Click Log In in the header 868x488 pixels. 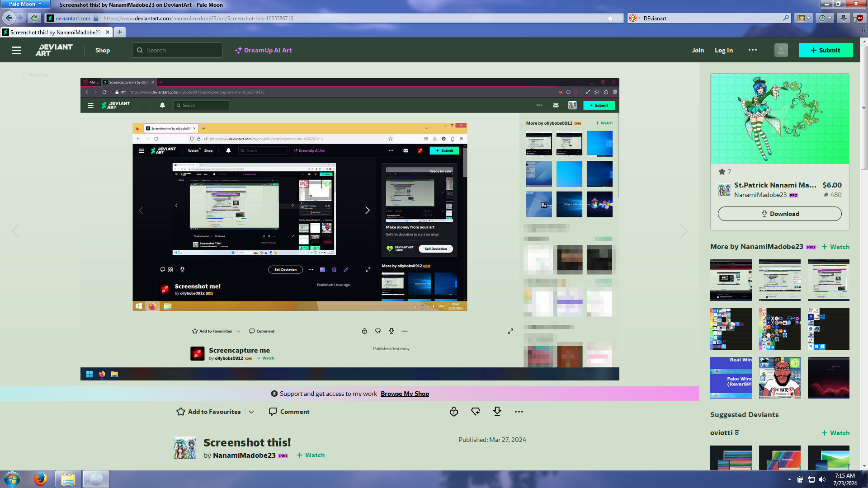coord(724,50)
